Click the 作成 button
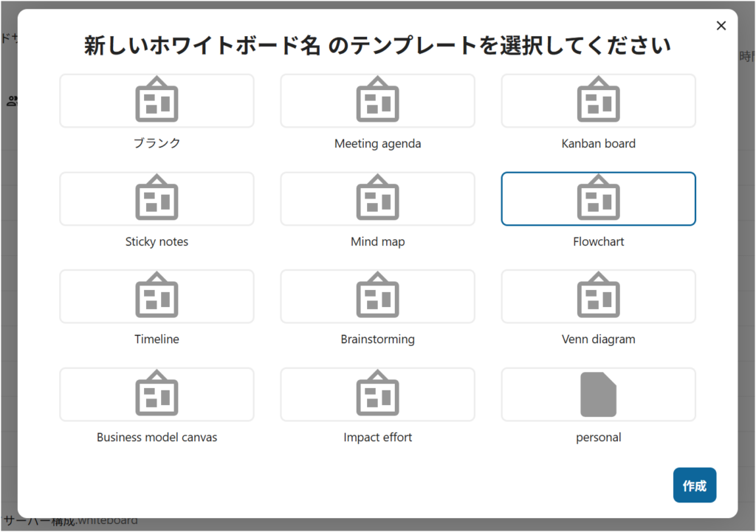 [x=694, y=486]
